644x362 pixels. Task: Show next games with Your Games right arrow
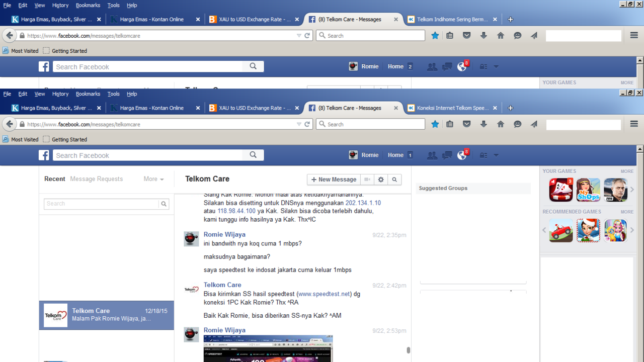click(x=632, y=190)
